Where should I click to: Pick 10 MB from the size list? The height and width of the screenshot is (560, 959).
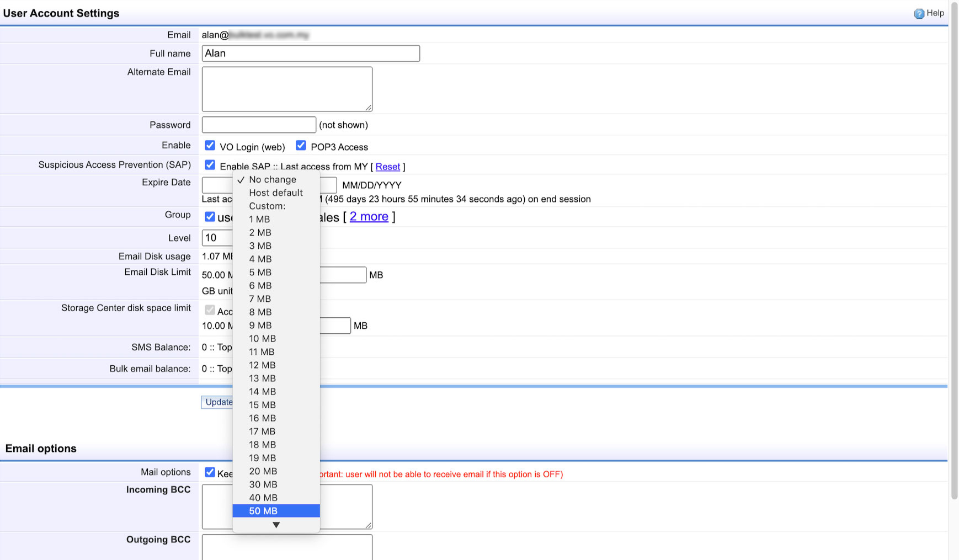[262, 339]
